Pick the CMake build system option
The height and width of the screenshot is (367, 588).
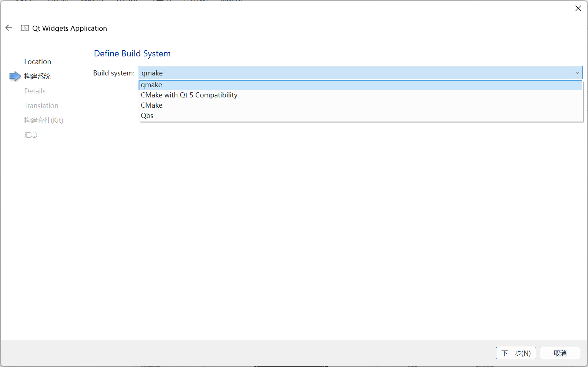click(x=361, y=105)
